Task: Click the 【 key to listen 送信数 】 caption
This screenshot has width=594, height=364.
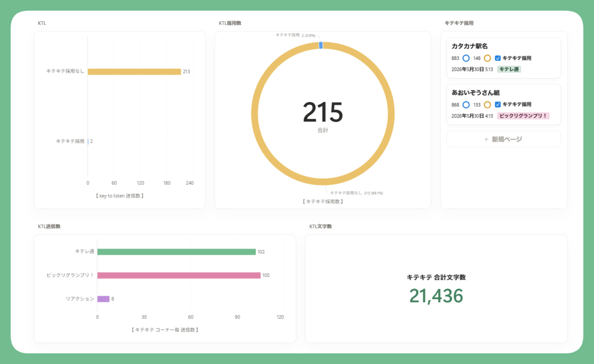Action: coord(119,196)
